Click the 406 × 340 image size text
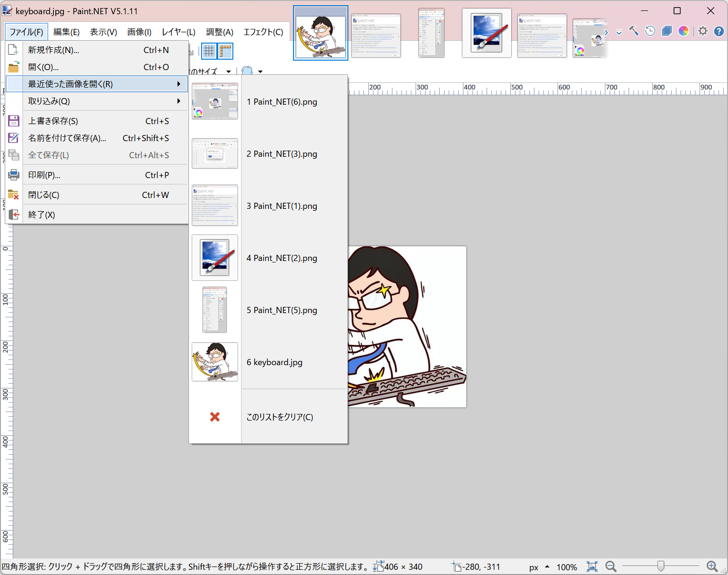The height and width of the screenshot is (575, 728). pyautogui.click(x=403, y=567)
